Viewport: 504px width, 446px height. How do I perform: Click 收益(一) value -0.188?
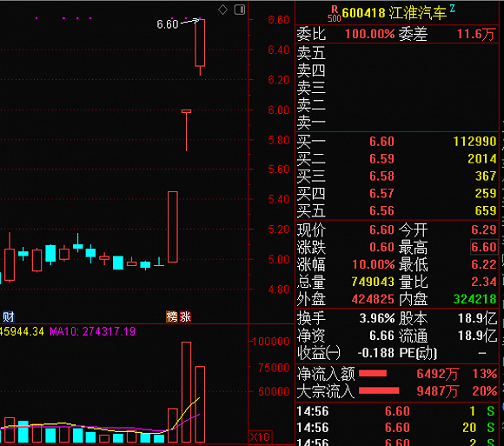(x=375, y=353)
